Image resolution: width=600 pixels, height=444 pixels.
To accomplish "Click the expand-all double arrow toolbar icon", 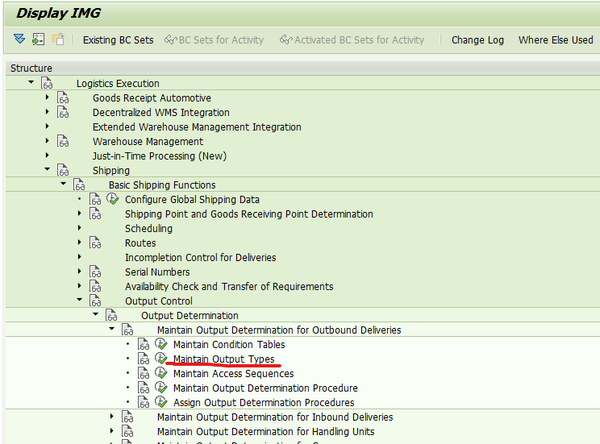I will (20, 40).
